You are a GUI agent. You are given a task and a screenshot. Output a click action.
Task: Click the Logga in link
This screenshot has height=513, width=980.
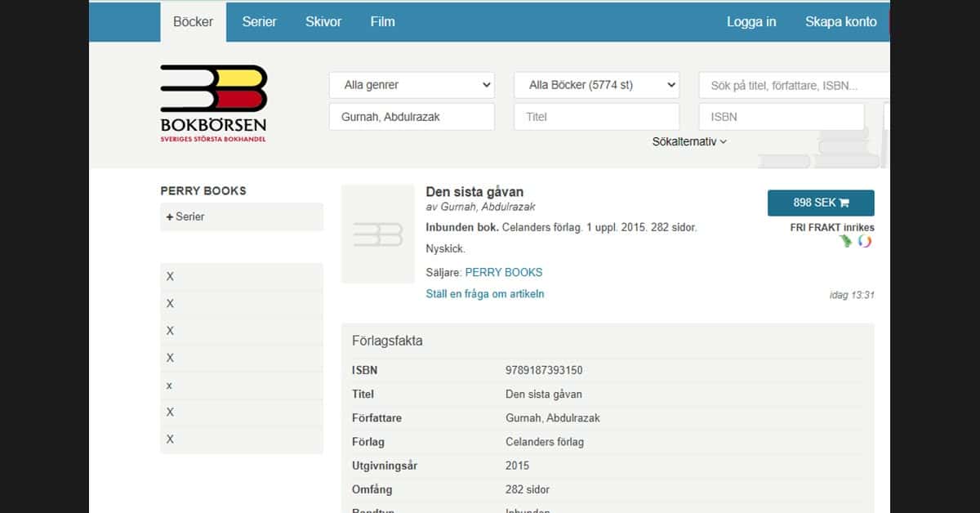[751, 22]
